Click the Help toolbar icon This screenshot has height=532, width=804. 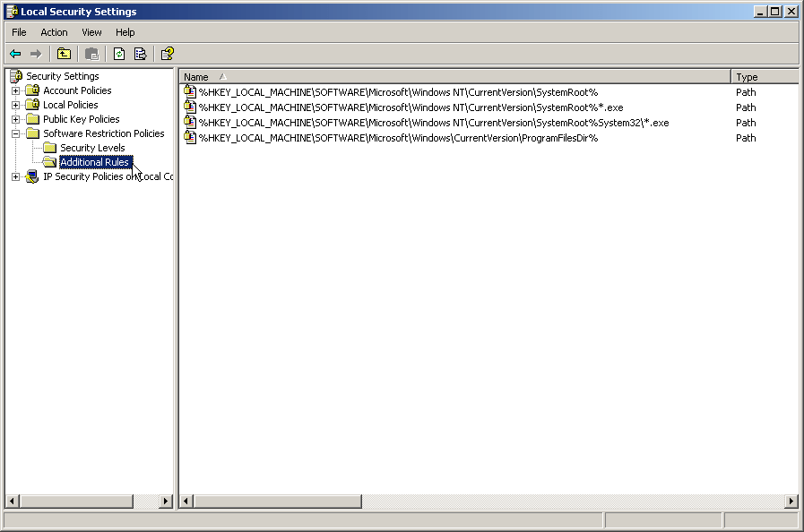(167, 54)
